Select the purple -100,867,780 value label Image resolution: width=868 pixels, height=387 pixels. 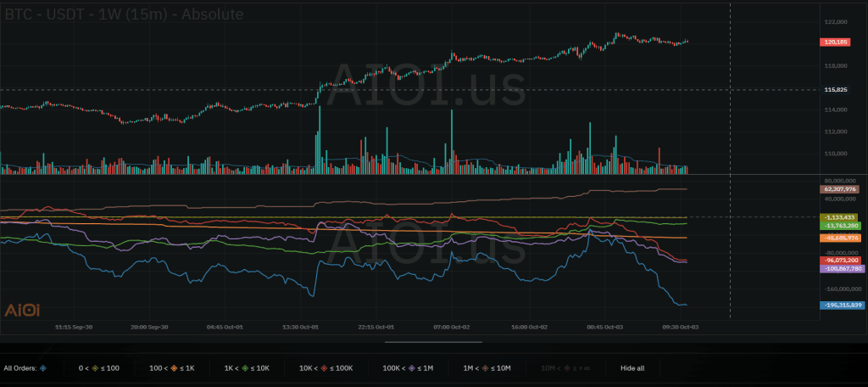tap(841, 268)
